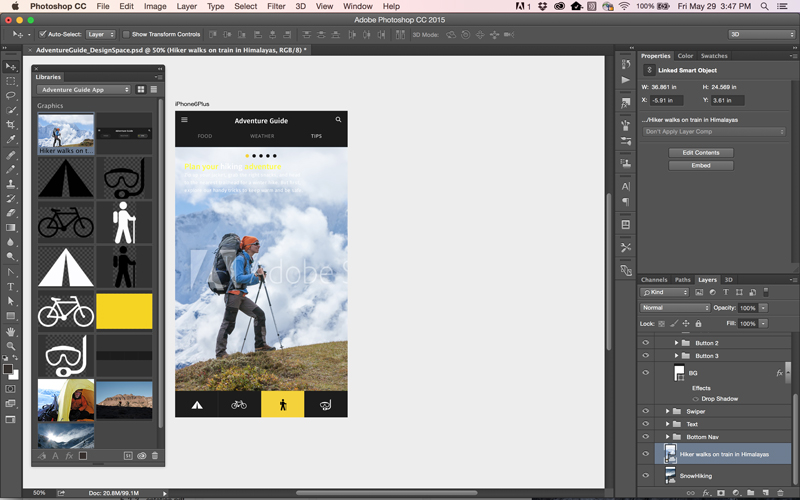Click the Edit Contents button
The image size is (800, 500).
pyautogui.click(x=700, y=153)
